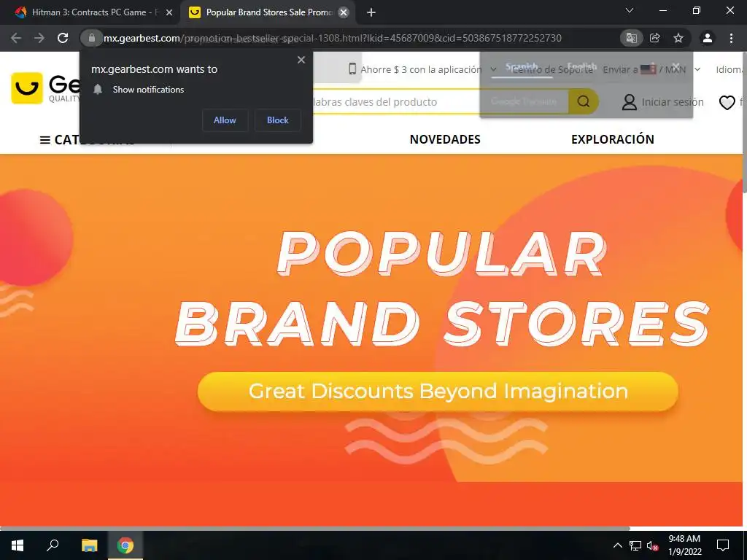
Task: Click the Iniciar sesión user icon
Action: [x=630, y=102]
